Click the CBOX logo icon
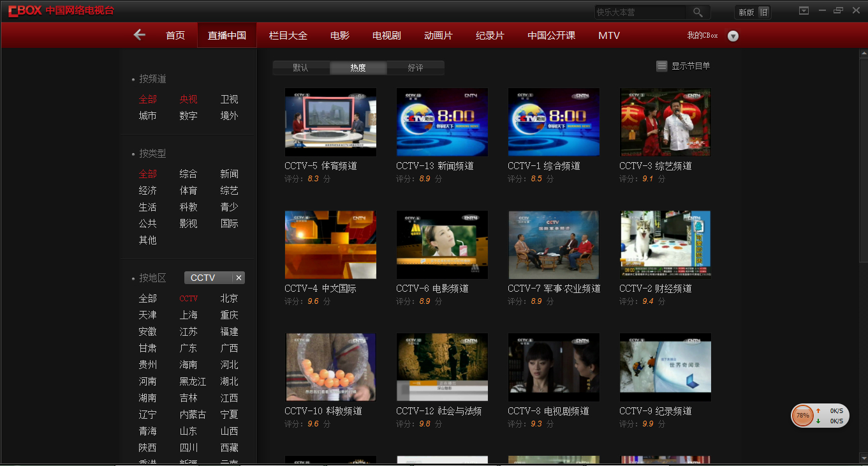The width and height of the screenshot is (868, 466). (25, 11)
